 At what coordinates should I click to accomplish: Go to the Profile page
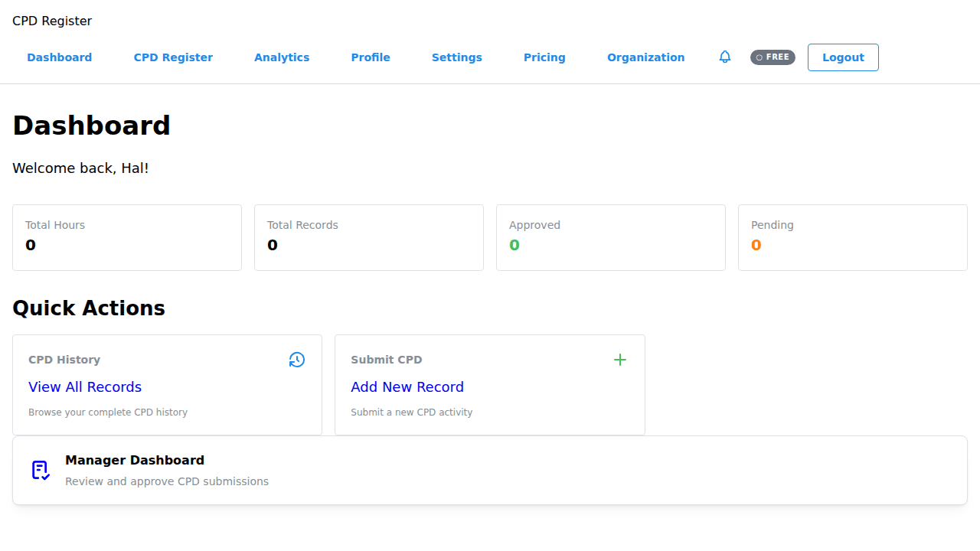[x=371, y=57]
